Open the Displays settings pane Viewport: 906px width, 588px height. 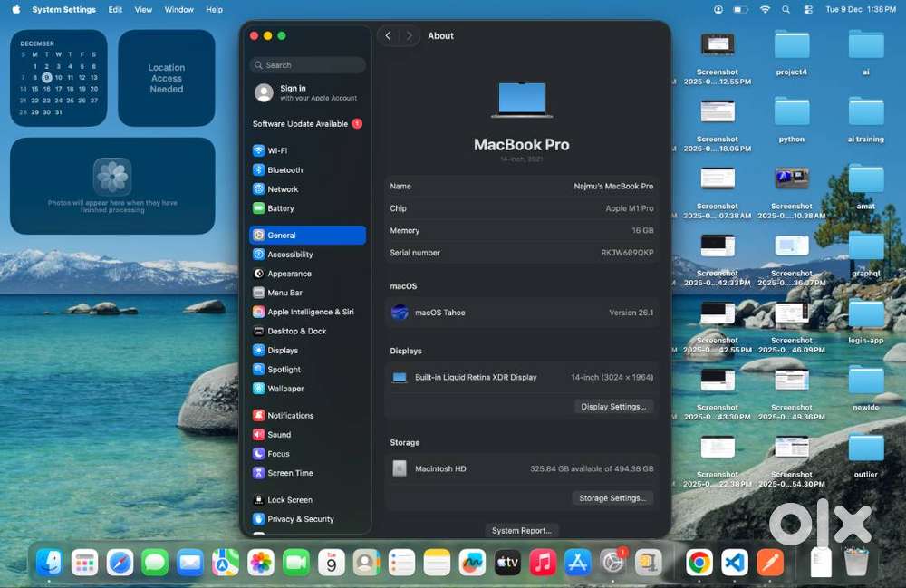(280, 350)
